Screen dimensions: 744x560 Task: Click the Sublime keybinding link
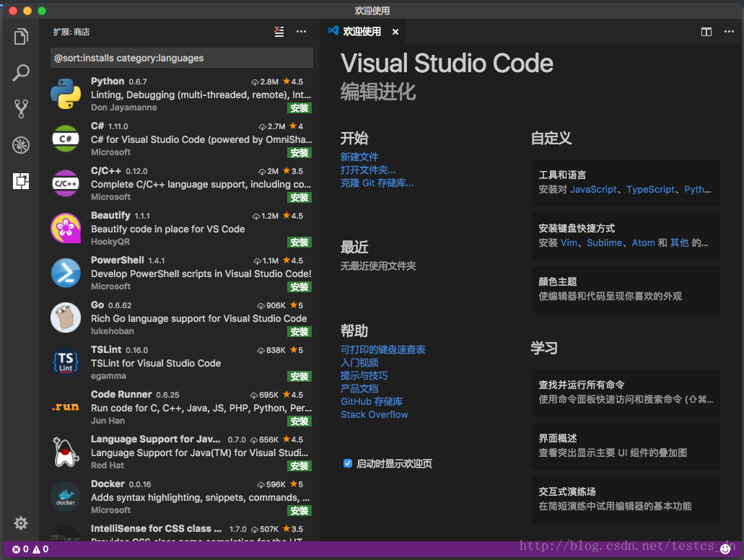click(604, 242)
